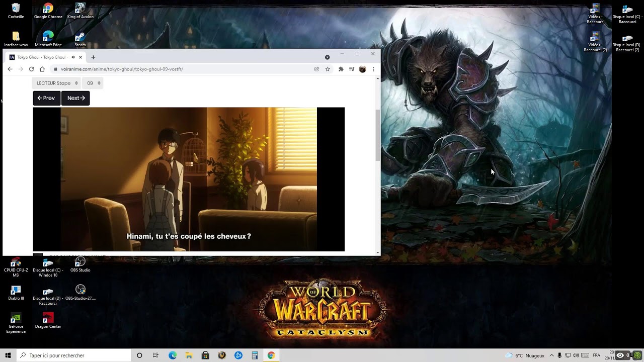The image size is (644, 362).
Task: Open Calculator from the taskbar
Action: coord(255,355)
